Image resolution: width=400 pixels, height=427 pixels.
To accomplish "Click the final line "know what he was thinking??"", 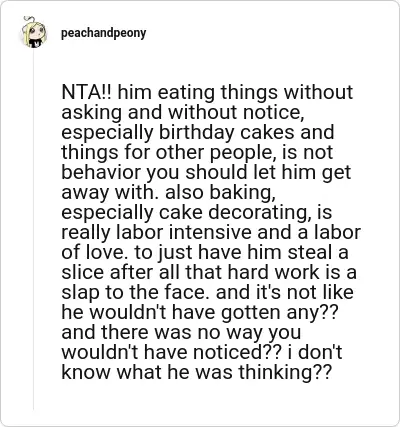I will coord(197,372).
